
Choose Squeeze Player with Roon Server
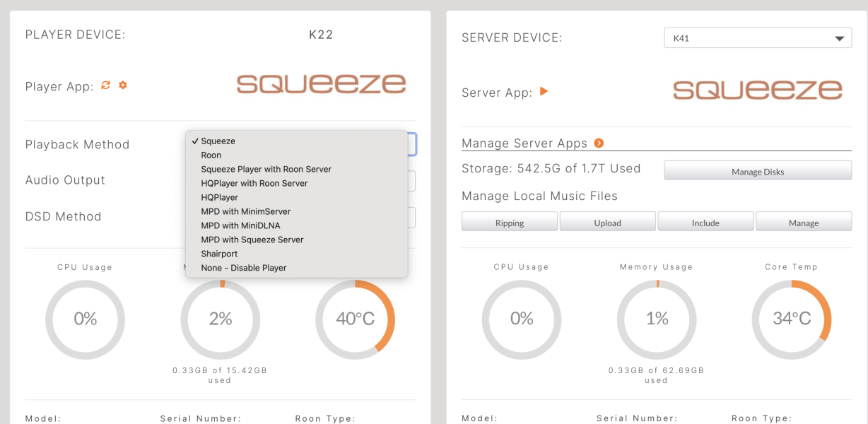266,170
